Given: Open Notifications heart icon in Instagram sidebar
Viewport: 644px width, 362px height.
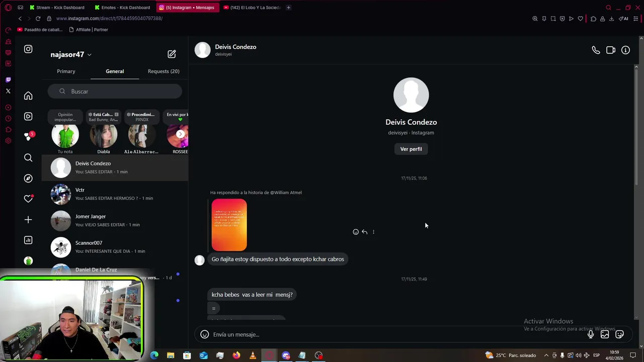Looking at the screenshot, I should (x=28, y=199).
